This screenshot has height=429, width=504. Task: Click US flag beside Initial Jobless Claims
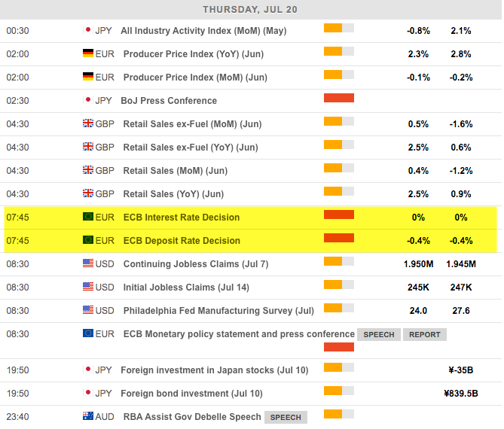(x=87, y=287)
